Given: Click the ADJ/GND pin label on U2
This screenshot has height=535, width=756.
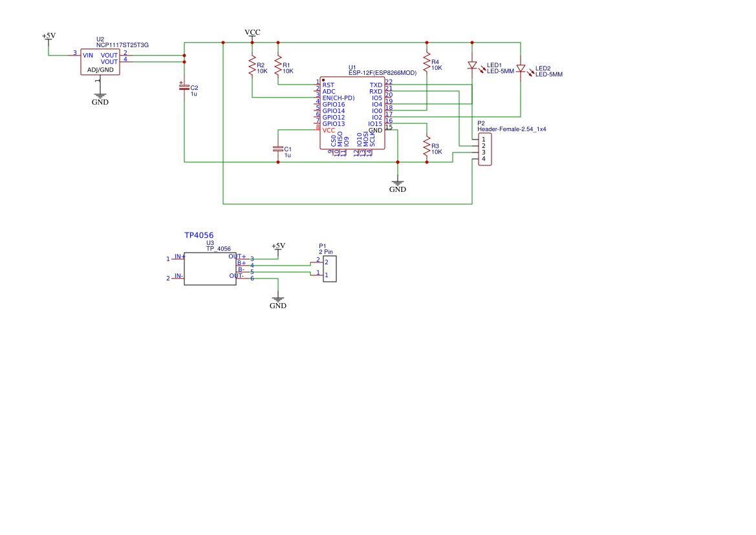Looking at the screenshot, I should pos(100,70).
